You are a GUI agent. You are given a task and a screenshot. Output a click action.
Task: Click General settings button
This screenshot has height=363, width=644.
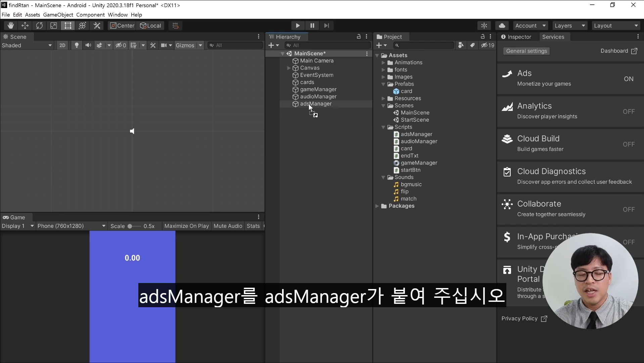526,51
